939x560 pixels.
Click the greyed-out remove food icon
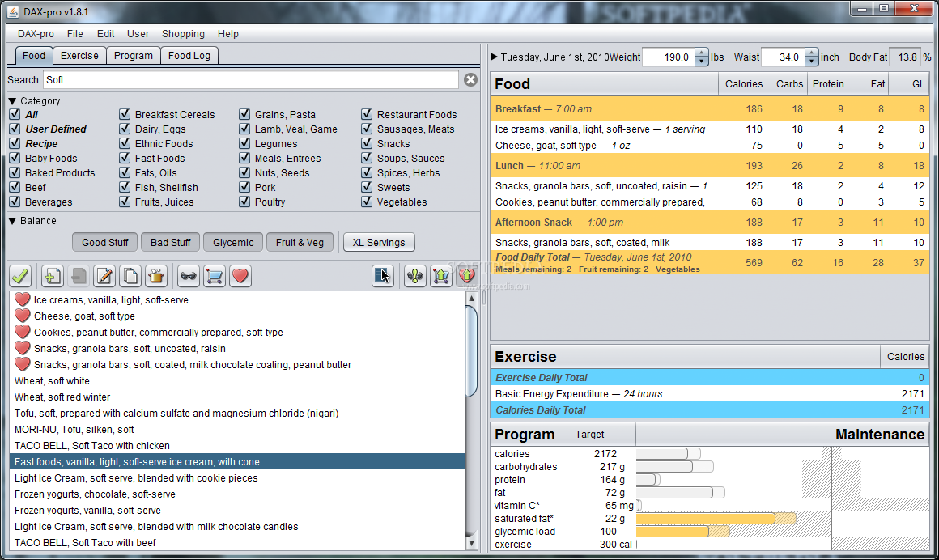(78, 276)
